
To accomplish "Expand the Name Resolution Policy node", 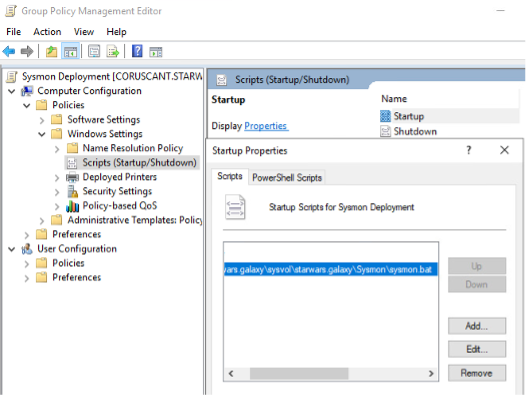I will tap(57, 149).
